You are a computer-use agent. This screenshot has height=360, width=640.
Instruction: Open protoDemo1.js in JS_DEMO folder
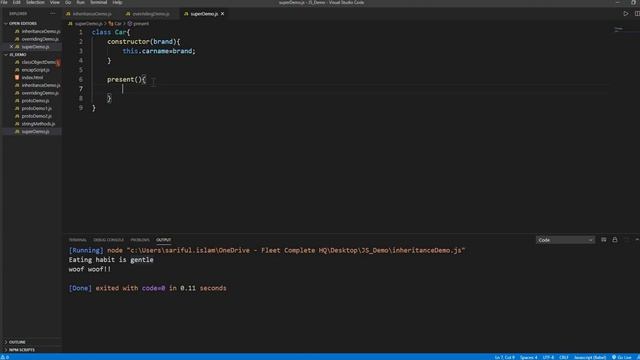click(x=36, y=109)
